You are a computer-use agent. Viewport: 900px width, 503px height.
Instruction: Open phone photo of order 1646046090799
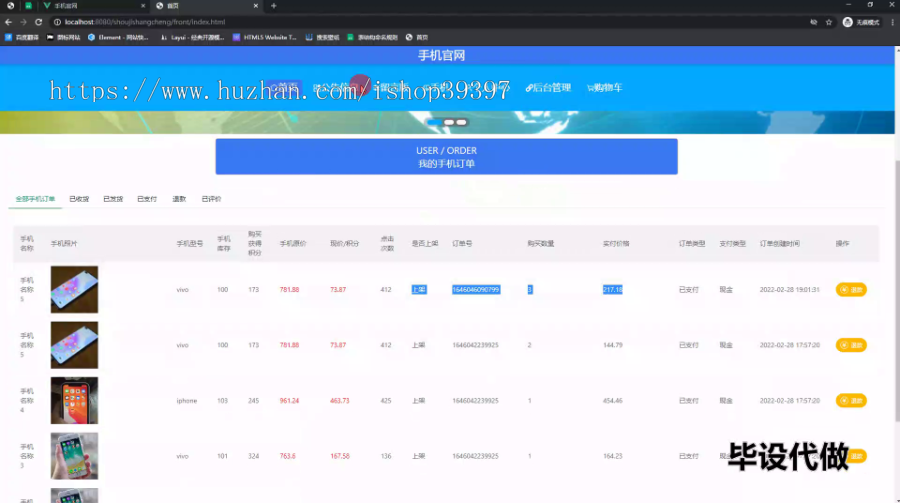tap(74, 289)
